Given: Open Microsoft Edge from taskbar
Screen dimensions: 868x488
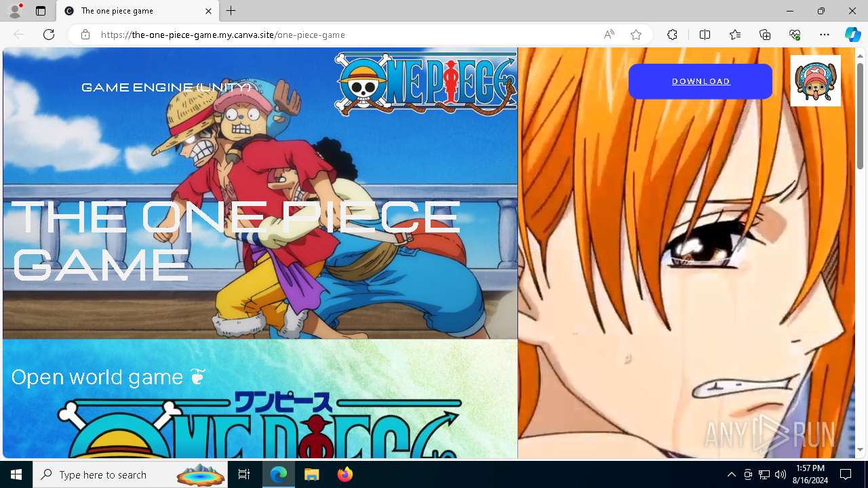Looking at the screenshot, I should click(x=279, y=474).
